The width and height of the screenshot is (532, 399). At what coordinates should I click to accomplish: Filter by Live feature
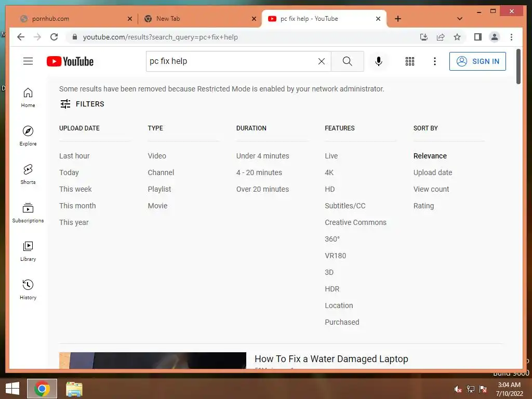(x=331, y=156)
